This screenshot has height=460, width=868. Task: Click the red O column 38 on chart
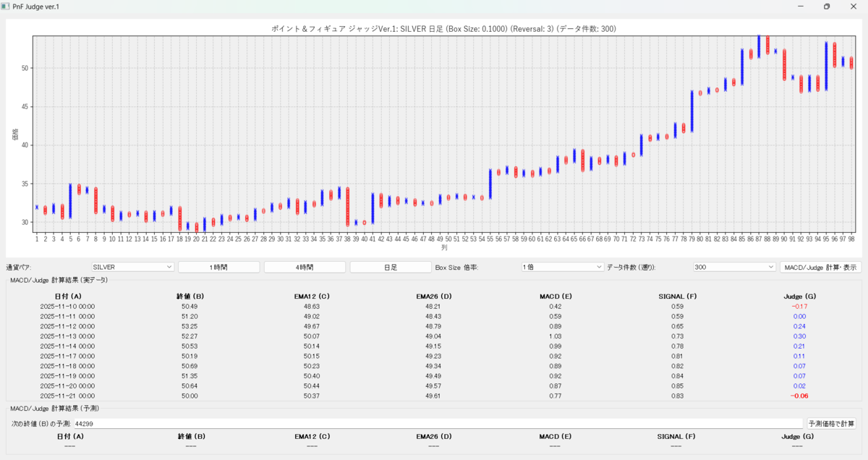pos(347,206)
